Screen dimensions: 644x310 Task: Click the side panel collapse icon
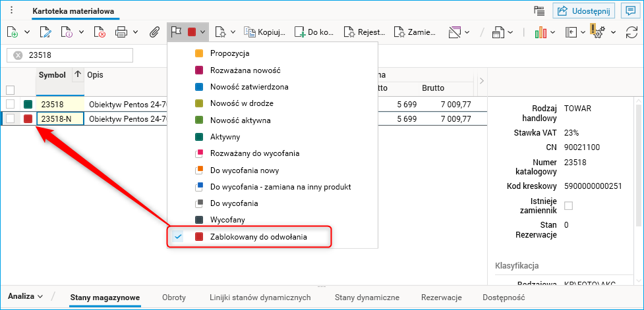(x=571, y=32)
